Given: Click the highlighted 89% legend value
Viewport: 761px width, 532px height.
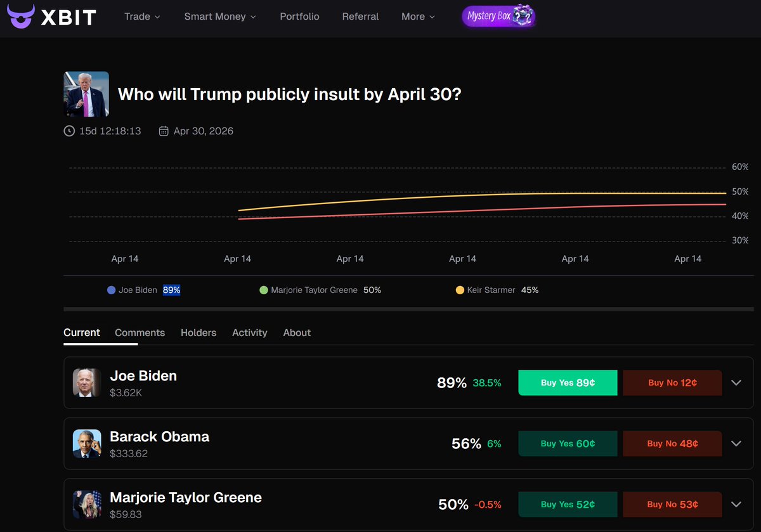Looking at the screenshot, I should [171, 290].
